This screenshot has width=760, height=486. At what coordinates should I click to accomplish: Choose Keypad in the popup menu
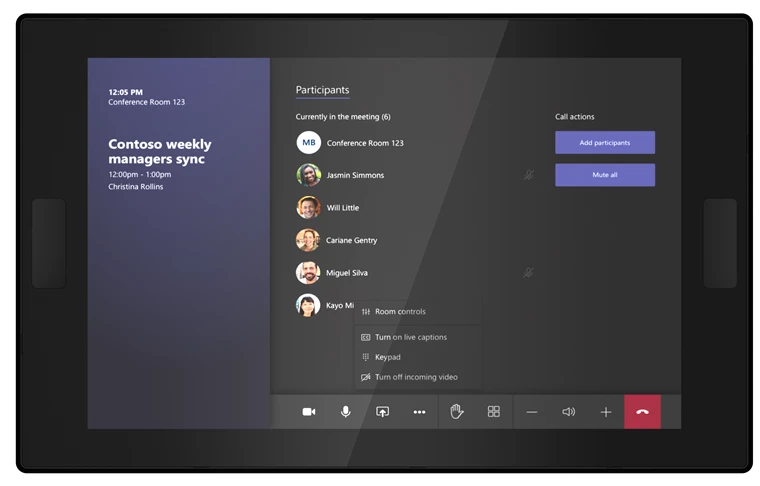pyautogui.click(x=387, y=357)
